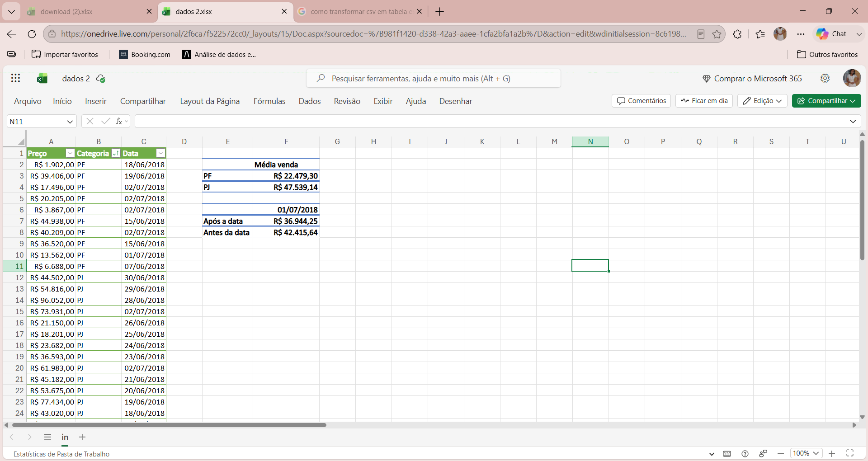868x461 pixels.
Task: Click the formula bar input field
Action: click(x=491, y=121)
